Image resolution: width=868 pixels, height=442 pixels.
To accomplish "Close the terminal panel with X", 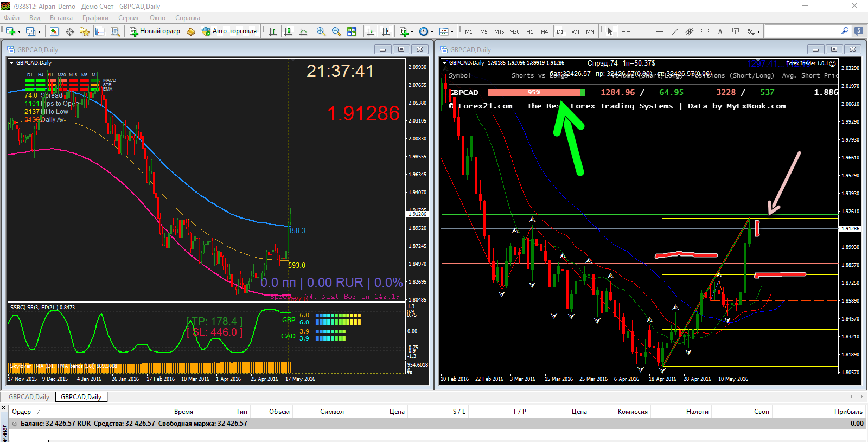I will point(4,407).
